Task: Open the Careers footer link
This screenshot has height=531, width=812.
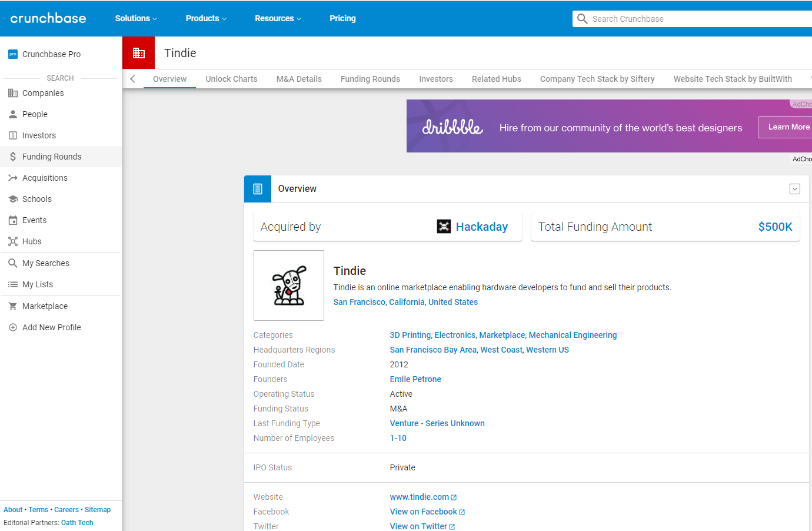Action: (x=66, y=510)
